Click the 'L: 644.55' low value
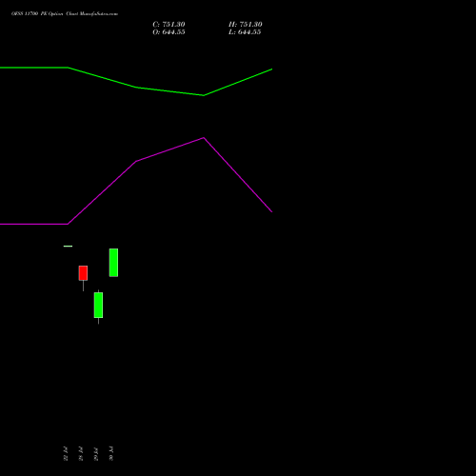 (245, 32)
